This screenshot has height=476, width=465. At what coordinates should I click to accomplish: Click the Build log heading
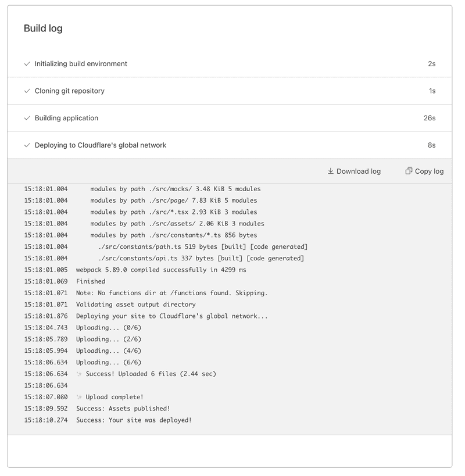click(x=43, y=28)
